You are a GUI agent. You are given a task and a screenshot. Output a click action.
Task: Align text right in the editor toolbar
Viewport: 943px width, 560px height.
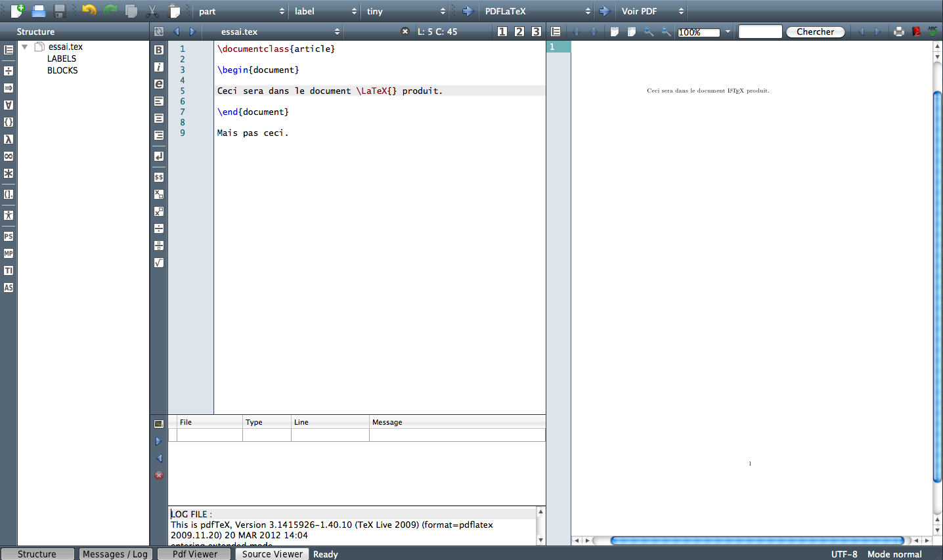point(159,135)
